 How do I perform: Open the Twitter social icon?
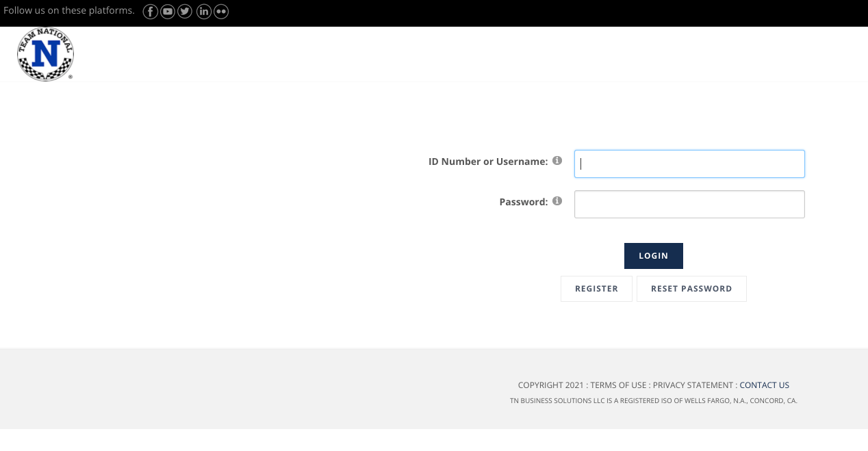(x=185, y=12)
